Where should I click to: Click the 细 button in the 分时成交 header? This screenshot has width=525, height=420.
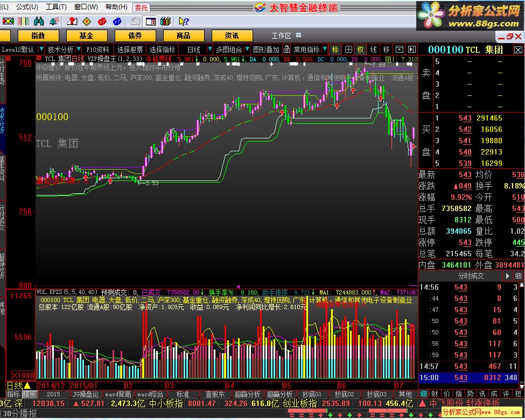pos(519,276)
